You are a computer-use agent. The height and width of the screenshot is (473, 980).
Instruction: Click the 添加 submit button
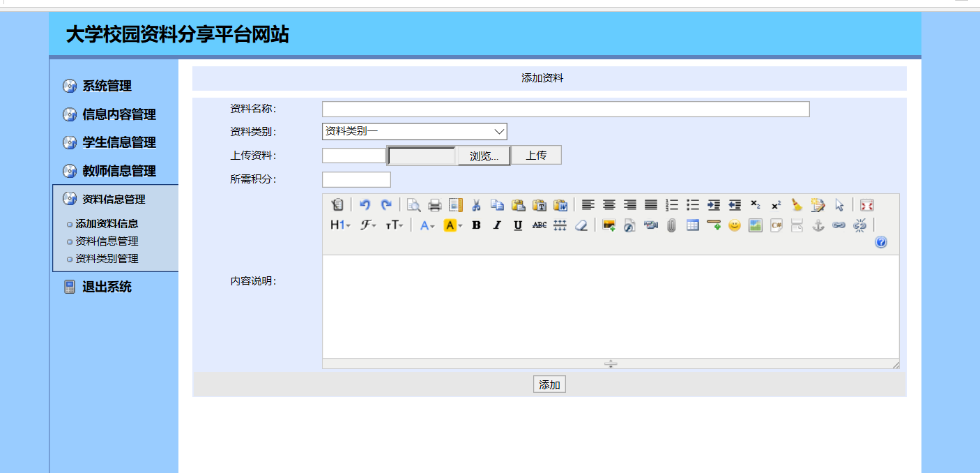[549, 384]
